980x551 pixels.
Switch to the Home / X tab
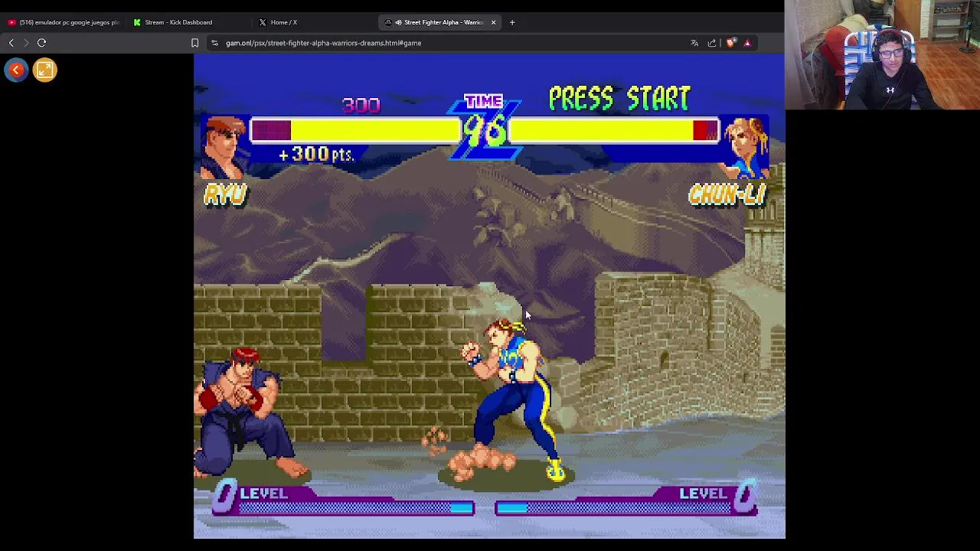[314, 22]
